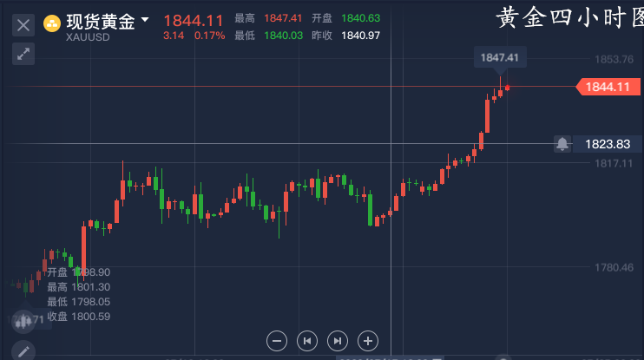Open drawing tools with the pencil icon
This screenshot has height=360, width=644.
23,351
